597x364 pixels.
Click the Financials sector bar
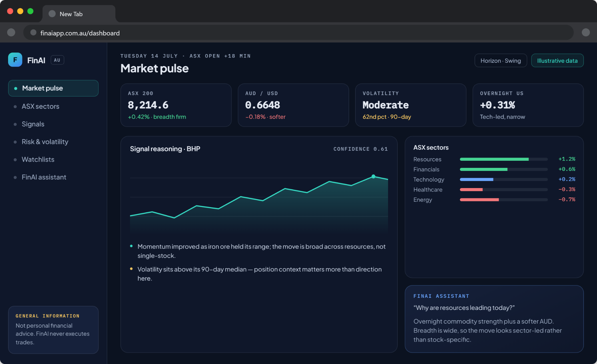(504, 169)
